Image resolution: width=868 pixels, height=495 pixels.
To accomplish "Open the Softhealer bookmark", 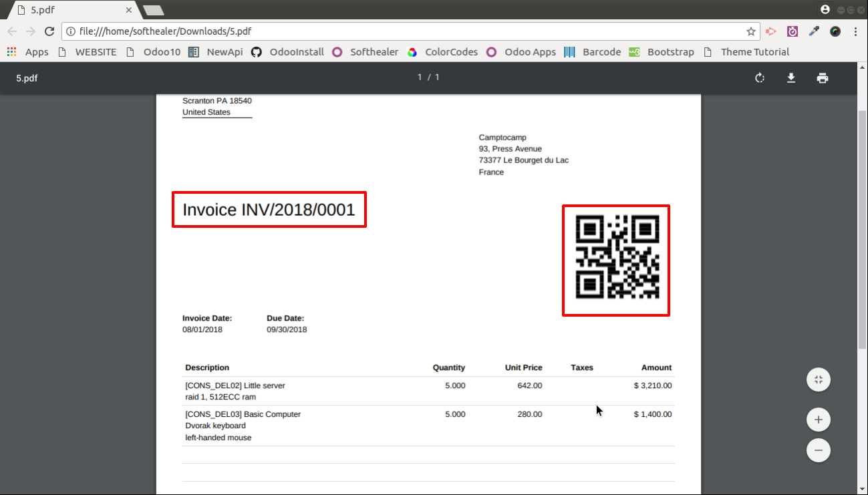I will pyautogui.click(x=366, y=52).
